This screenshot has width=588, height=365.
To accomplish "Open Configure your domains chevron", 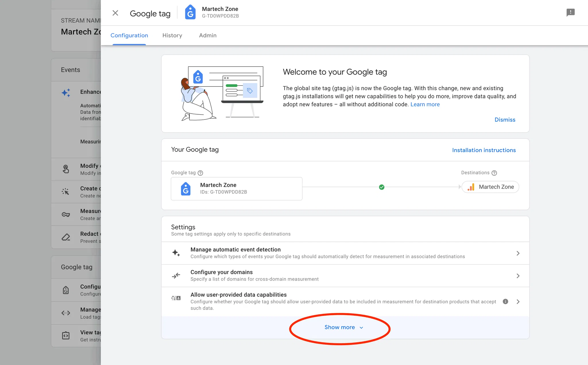I will click(518, 276).
